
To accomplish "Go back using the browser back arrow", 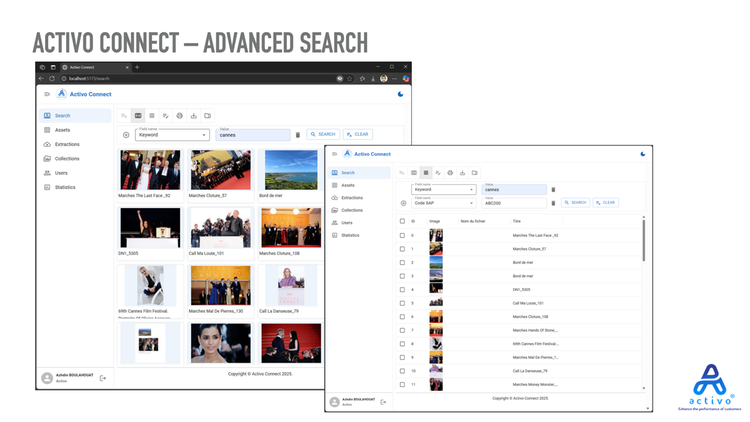I will pyautogui.click(x=41, y=78).
